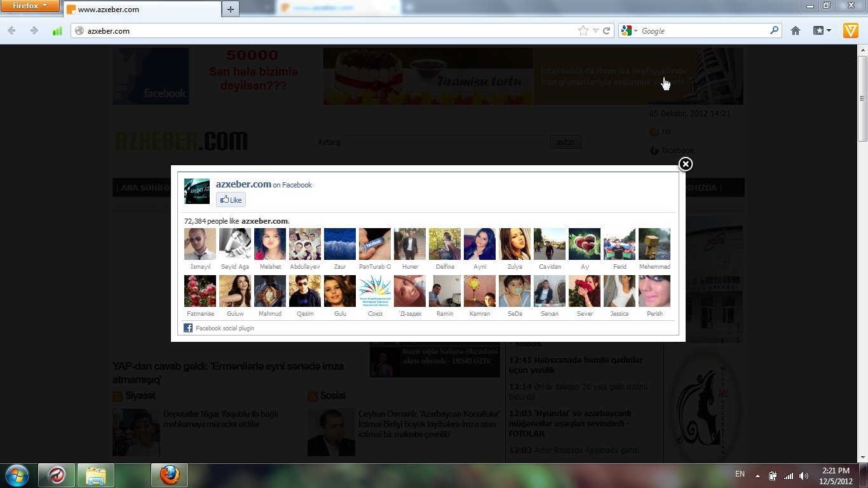Click azxeber.com page logo thumbnail

pyautogui.click(x=197, y=191)
